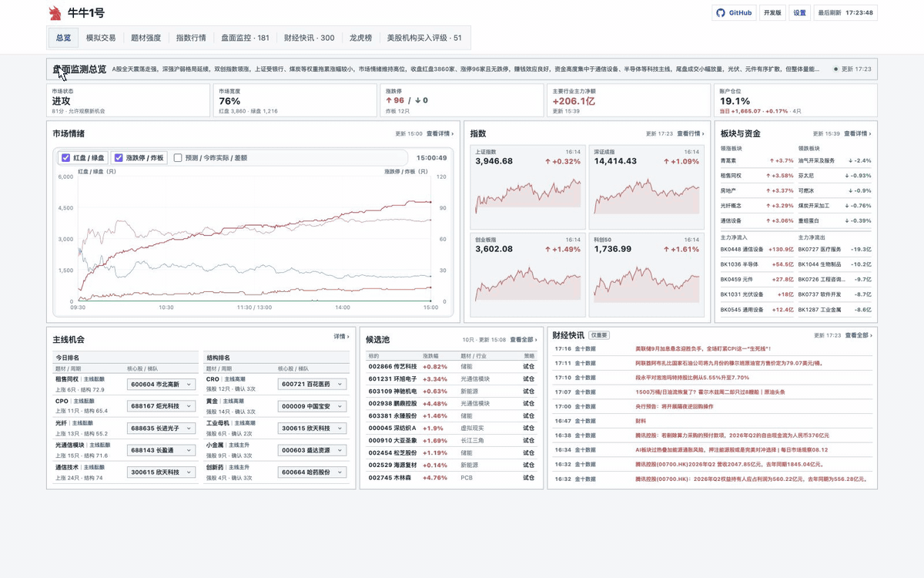Image resolution: width=924 pixels, height=578 pixels.
Task: Click the 涨跌停 summary card
Action: click(x=462, y=101)
